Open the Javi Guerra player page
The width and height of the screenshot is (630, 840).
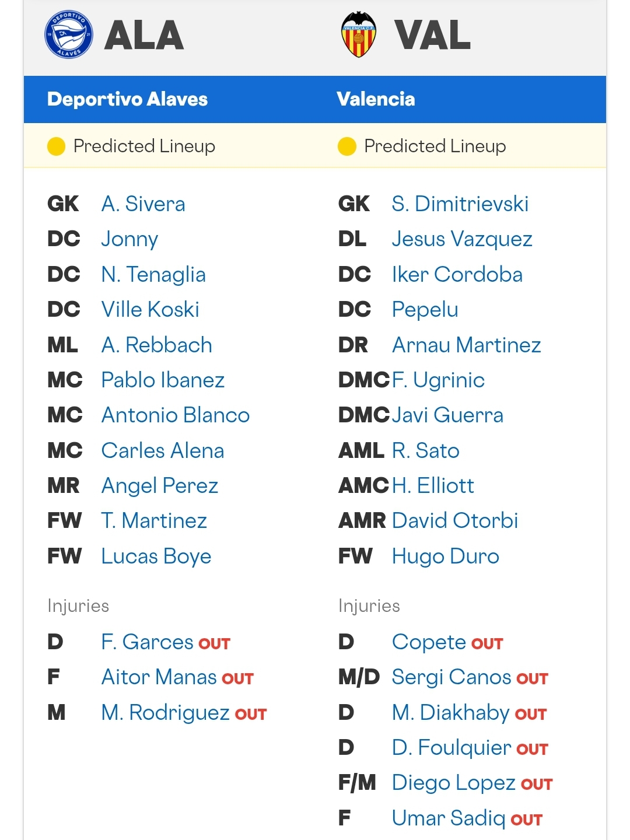tap(447, 415)
